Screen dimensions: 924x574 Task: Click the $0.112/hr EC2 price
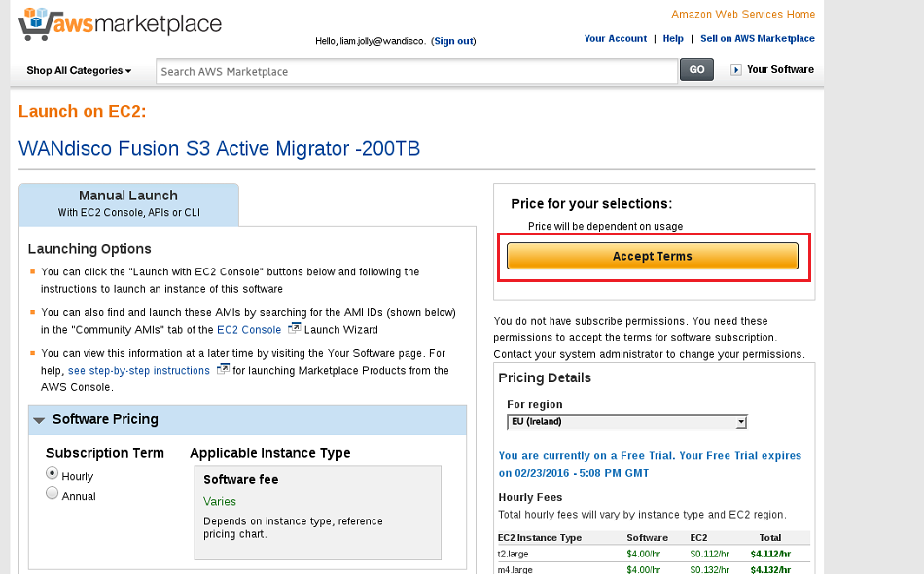[x=709, y=554]
